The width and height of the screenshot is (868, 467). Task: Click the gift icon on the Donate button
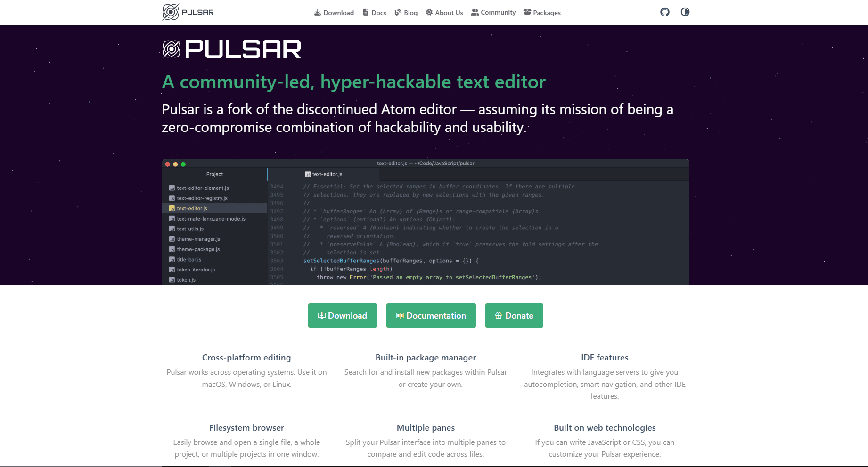point(499,316)
